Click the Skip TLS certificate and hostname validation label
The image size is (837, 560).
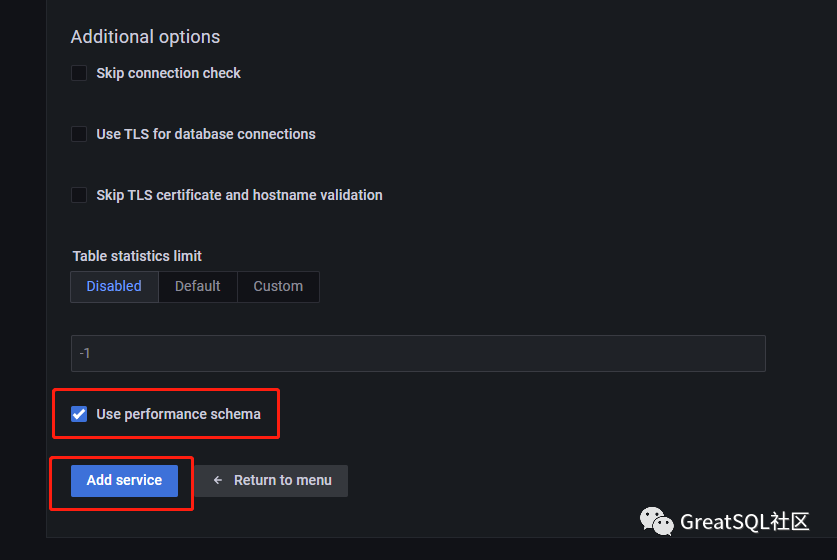tap(239, 195)
